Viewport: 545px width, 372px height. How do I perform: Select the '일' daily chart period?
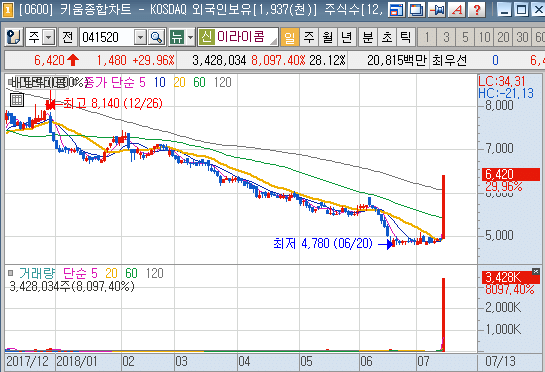[290, 37]
